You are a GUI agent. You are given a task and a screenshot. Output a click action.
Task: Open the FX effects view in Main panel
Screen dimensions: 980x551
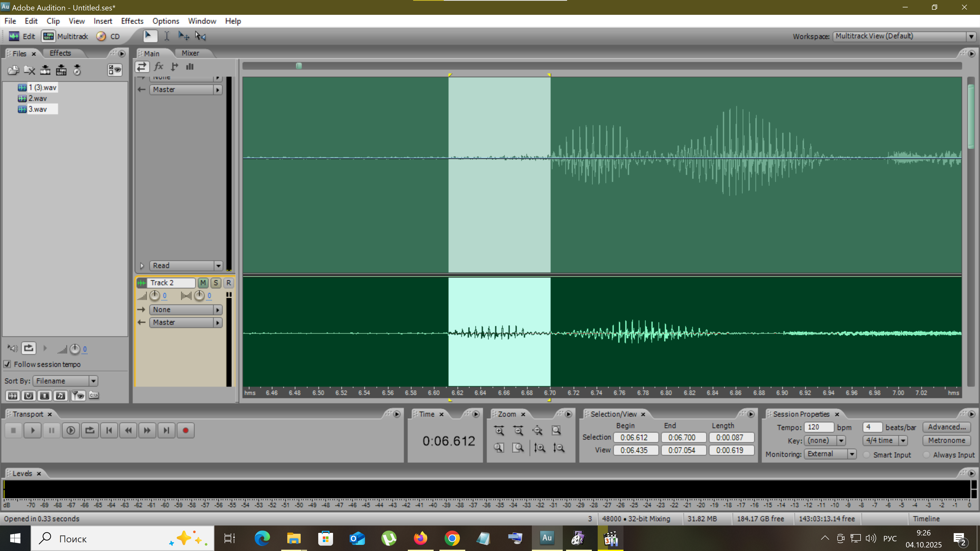(x=159, y=67)
